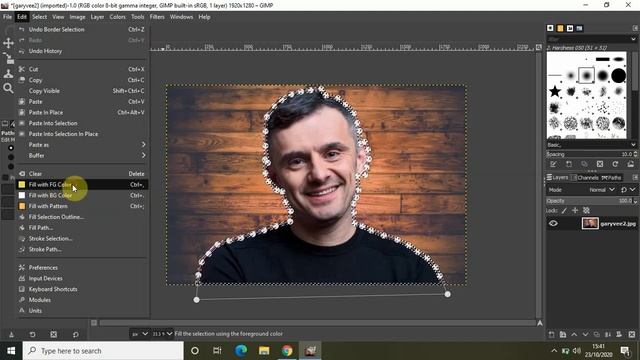Open the ruler unit px dropdown
Image resolution: width=640 pixels, height=360 pixels.
coord(140,334)
